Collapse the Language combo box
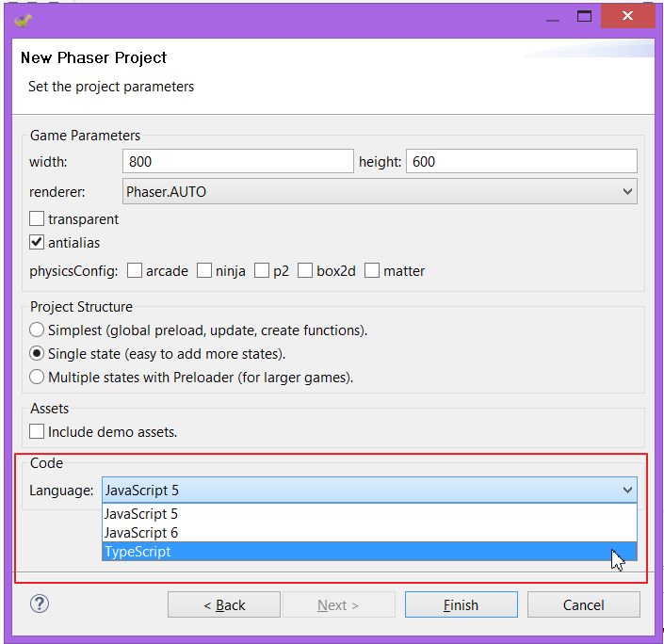This screenshot has height=644, width=664. (x=369, y=490)
